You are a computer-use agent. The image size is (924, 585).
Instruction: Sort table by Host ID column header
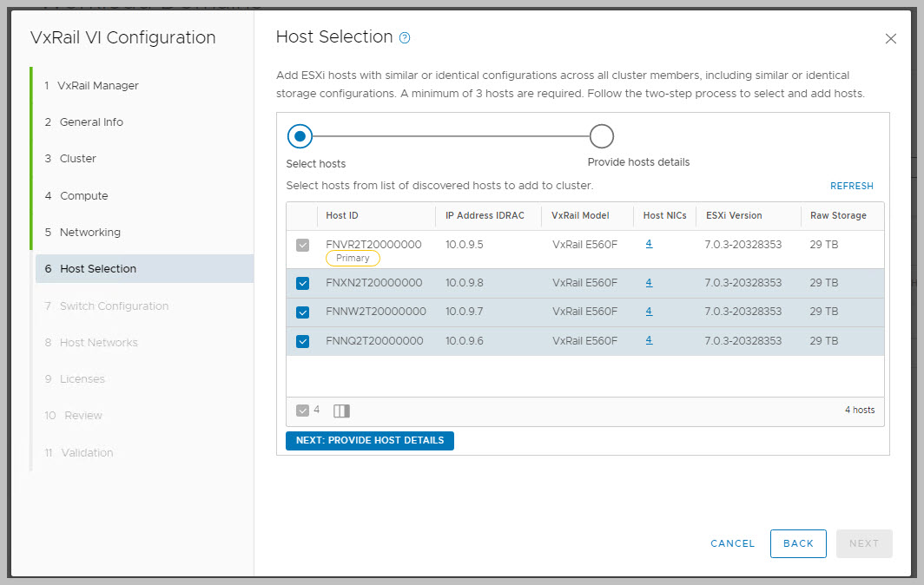tap(342, 216)
